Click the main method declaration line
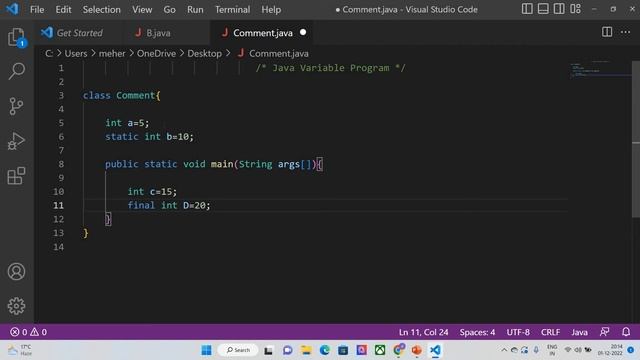The height and width of the screenshot is (360, 640). point(214,164)
